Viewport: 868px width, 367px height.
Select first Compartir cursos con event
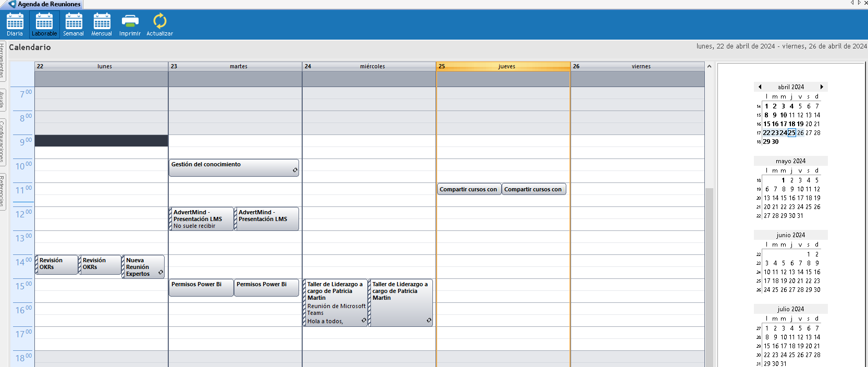pyautogui.click(x=468, y=189)
